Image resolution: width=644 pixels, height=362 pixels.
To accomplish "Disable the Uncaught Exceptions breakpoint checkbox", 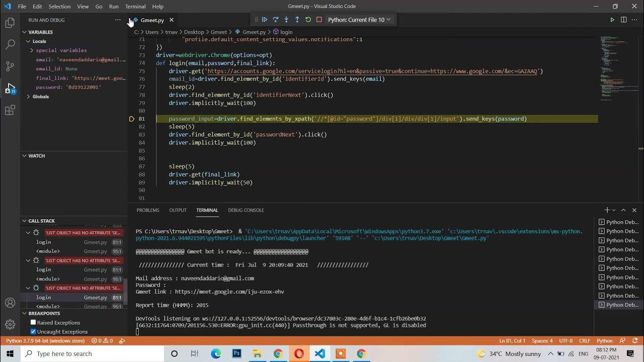I will click(33, 332).
